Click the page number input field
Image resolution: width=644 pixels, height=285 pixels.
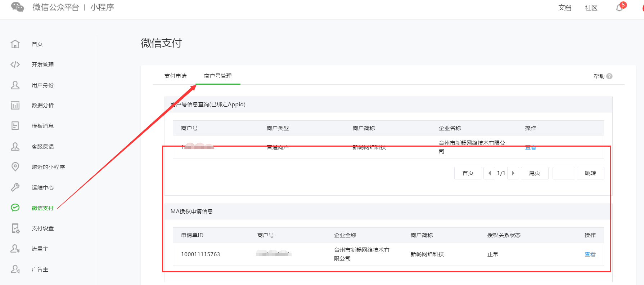(x=564, y=173)
